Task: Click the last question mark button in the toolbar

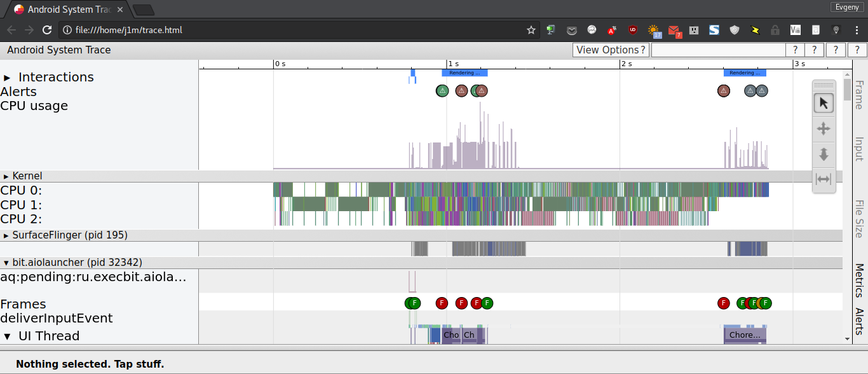Action: (x=857, y=50)
